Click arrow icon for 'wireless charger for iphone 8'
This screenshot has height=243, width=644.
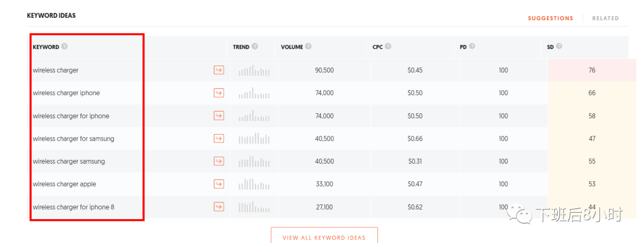click(x=219, y=207)
